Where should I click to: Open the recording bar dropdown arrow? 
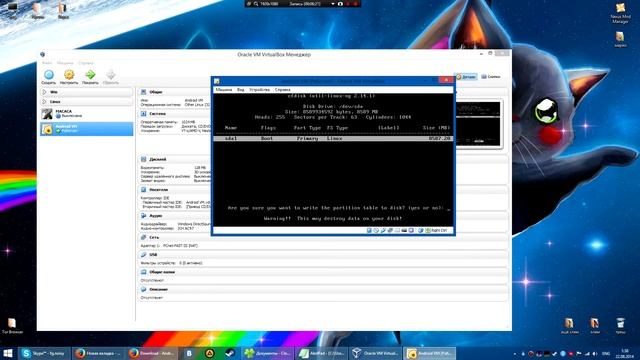tap(333, 4)
